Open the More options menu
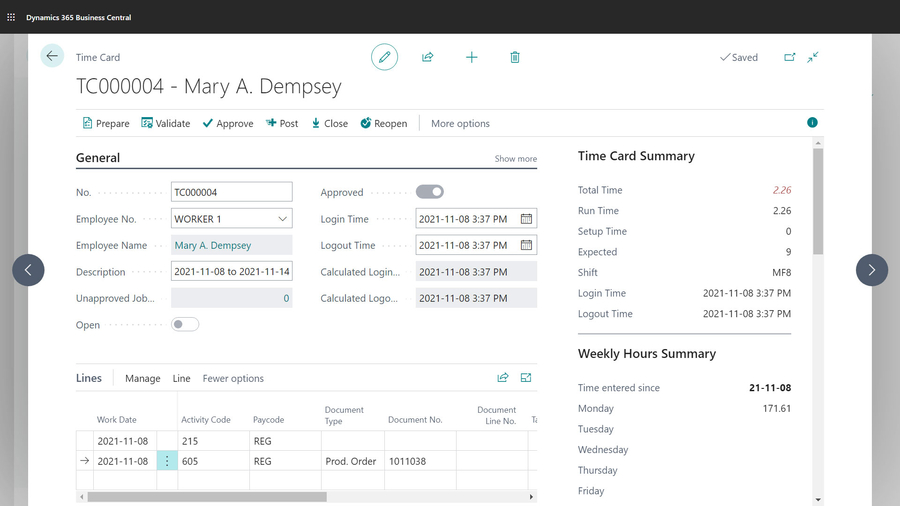The image size is (900, 506). pyautogui.click(x=460, y=124)
